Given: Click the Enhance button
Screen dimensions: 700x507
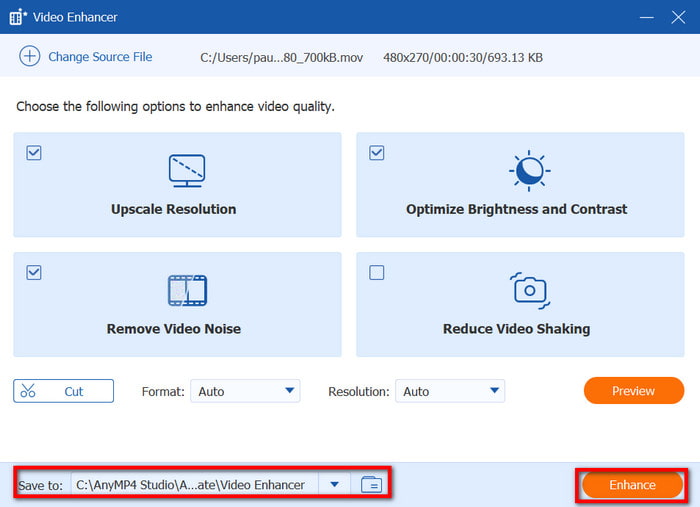Looking at the screenshot, I should 633,485.
